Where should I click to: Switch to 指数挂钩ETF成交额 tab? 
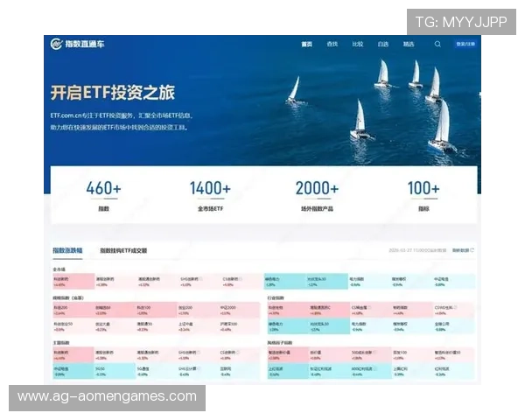pyautogui.click(x=123, y=250)
